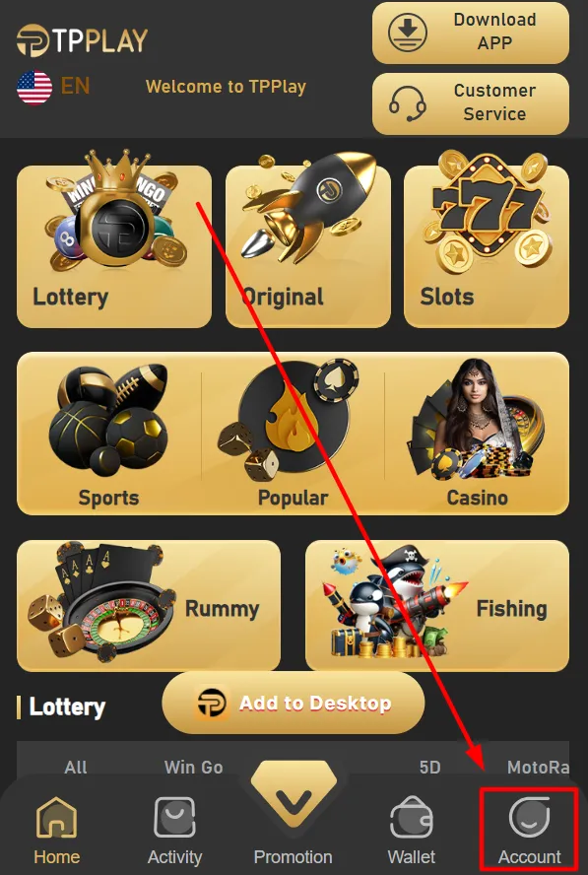The width and height of the screenshot is (588, 875).
Task: Open the Fishing games tile
Action: [x=437, y=605]
